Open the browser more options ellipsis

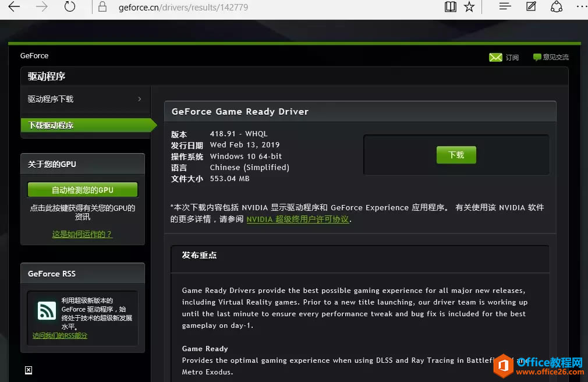tap(582, 7)
